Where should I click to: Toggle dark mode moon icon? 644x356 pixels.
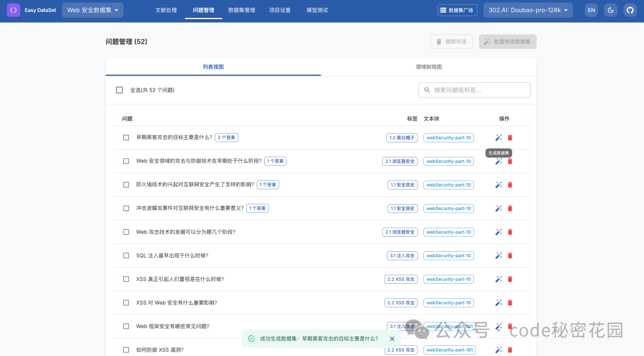tap(611, 10)
